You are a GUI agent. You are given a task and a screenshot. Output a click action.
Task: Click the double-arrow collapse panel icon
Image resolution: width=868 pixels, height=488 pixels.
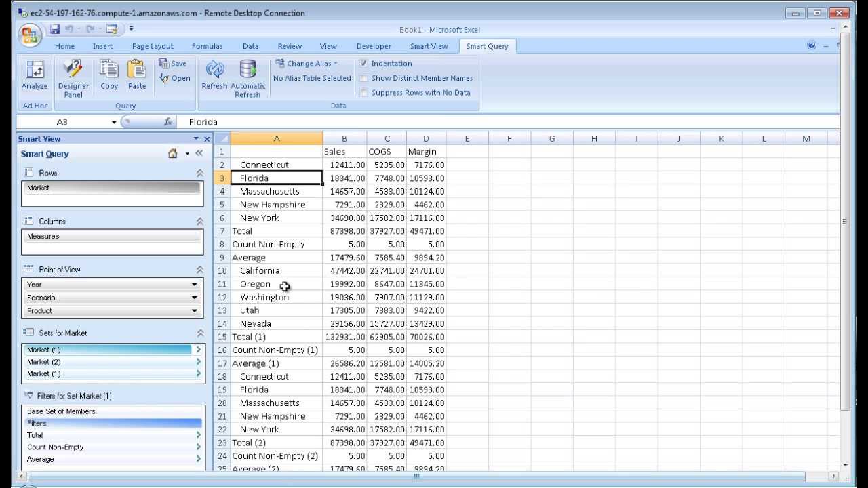pos(201,154)
